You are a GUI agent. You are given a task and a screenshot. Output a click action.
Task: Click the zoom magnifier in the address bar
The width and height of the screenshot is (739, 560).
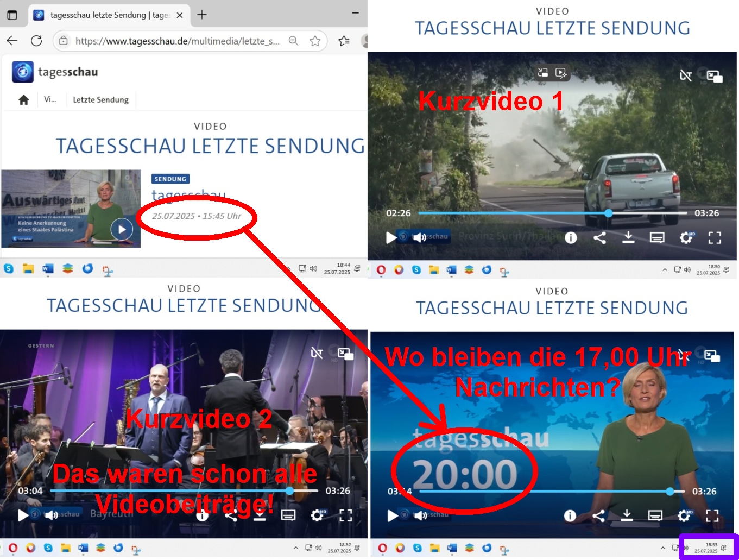tap(293, 41)
